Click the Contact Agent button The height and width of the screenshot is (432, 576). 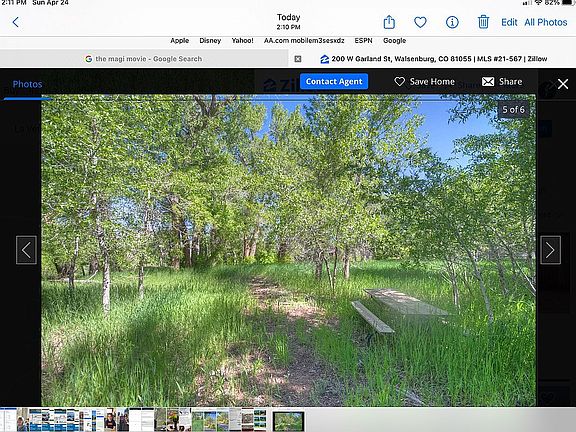pos(334,82)
